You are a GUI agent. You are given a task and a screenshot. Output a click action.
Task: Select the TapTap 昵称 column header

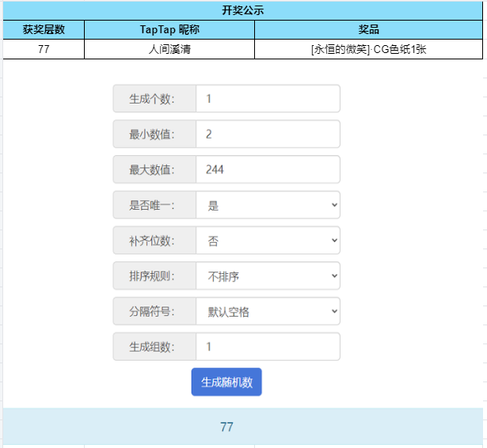click(x=169, y=30)
